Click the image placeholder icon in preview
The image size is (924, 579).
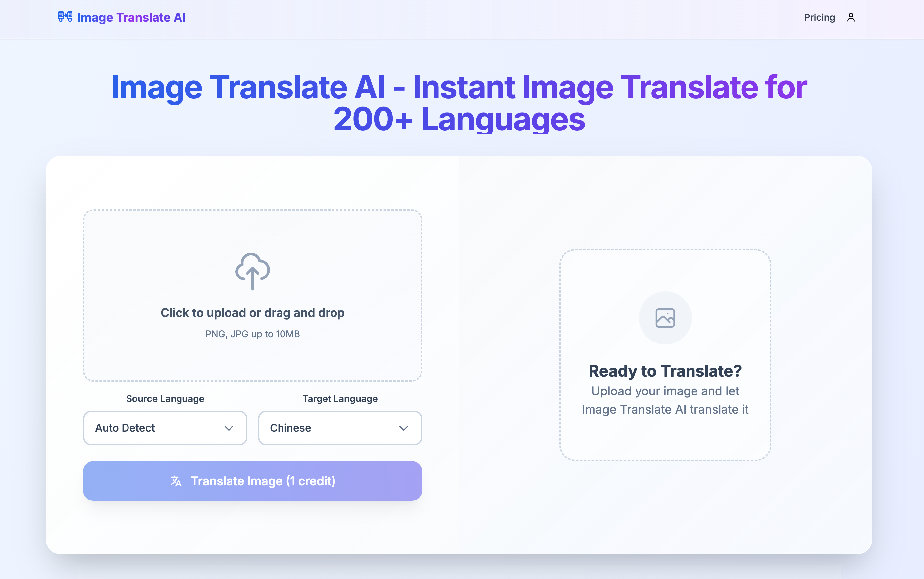click(x=665, y=318)
